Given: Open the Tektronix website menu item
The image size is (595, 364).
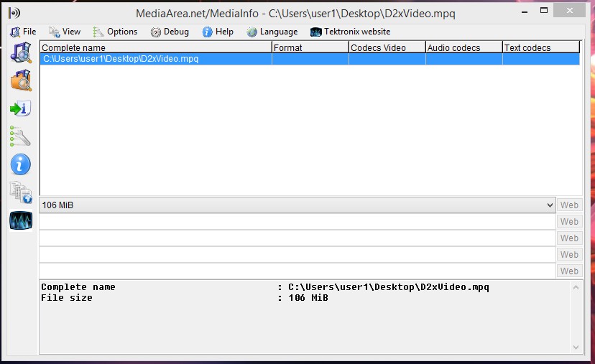Looking at the screenshot, I should (350, 32).
